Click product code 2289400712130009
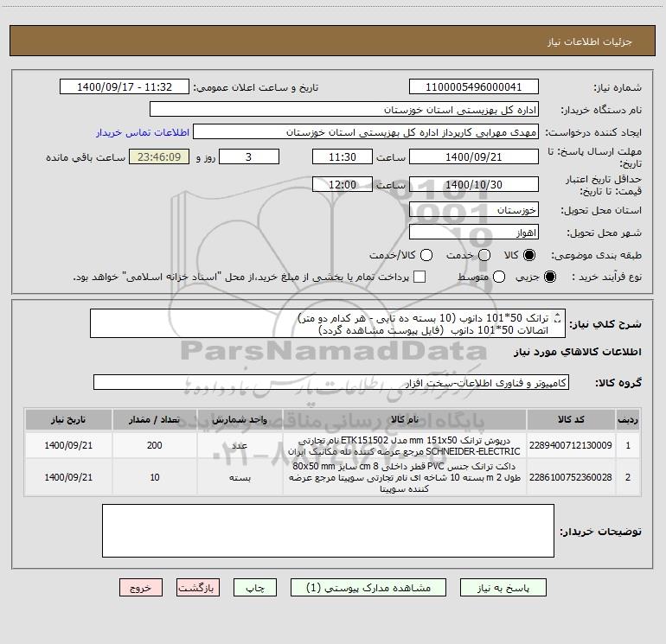The image size is (666, 644). (x=571, y=445)
